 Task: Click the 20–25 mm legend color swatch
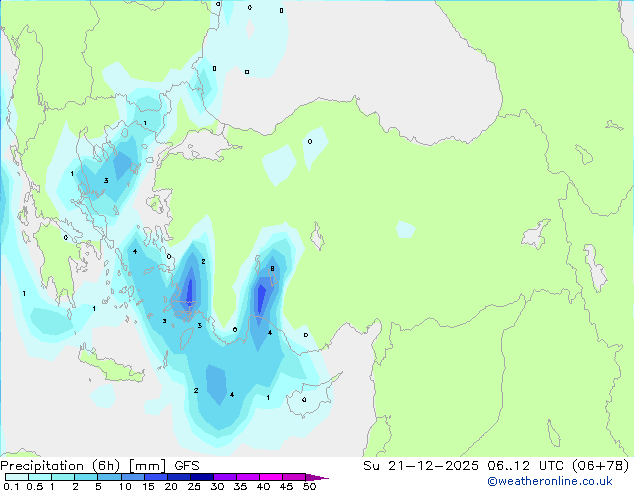179,477
